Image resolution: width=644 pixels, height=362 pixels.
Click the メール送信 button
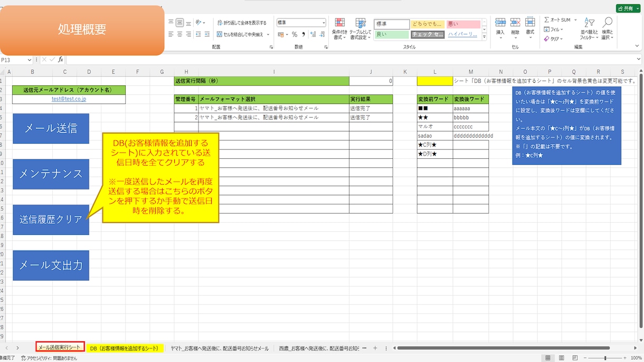[x=51, y=128]
